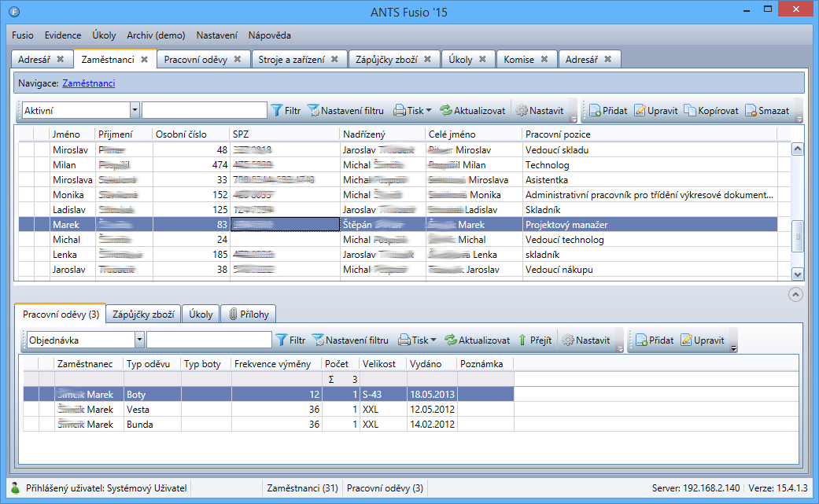Image resolution: width=819 pixels, height=504 pixels.
Task: Close the Úkoly tab with its X
Action: click(x=482, y=60)
